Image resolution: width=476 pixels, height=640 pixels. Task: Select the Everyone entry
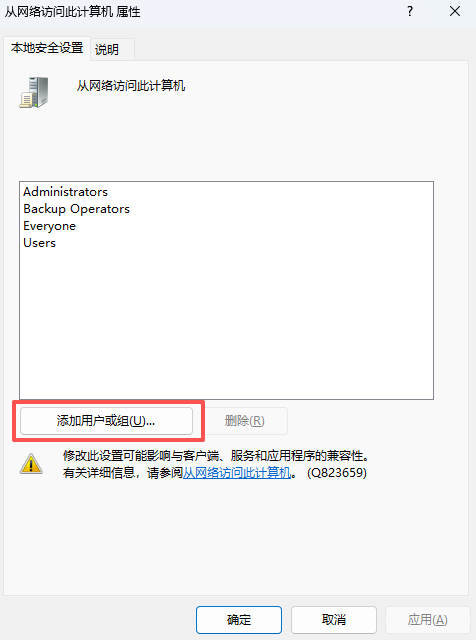pos(49,226)
